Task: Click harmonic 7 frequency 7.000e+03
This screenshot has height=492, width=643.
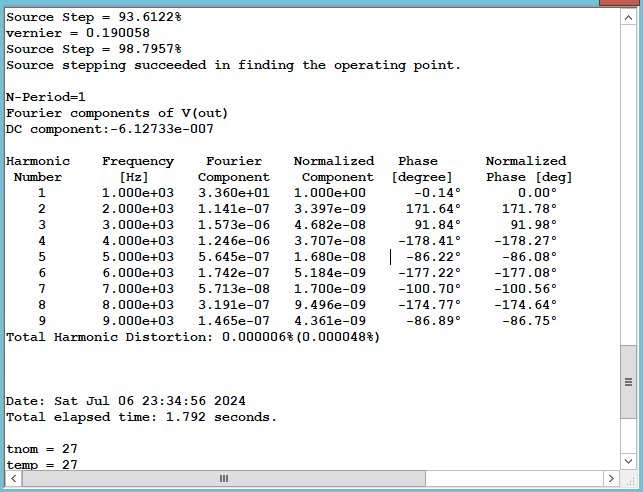Action: pyautogui.click(x=138, y=289)
